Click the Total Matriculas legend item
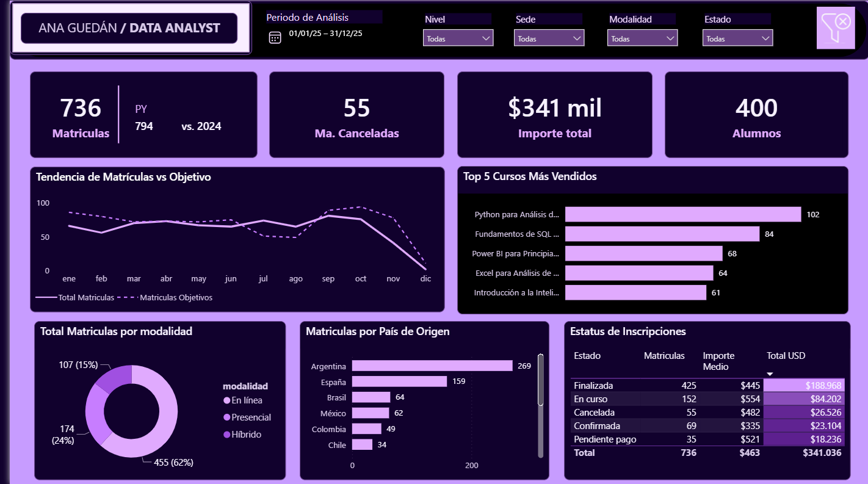 (75, 298)
